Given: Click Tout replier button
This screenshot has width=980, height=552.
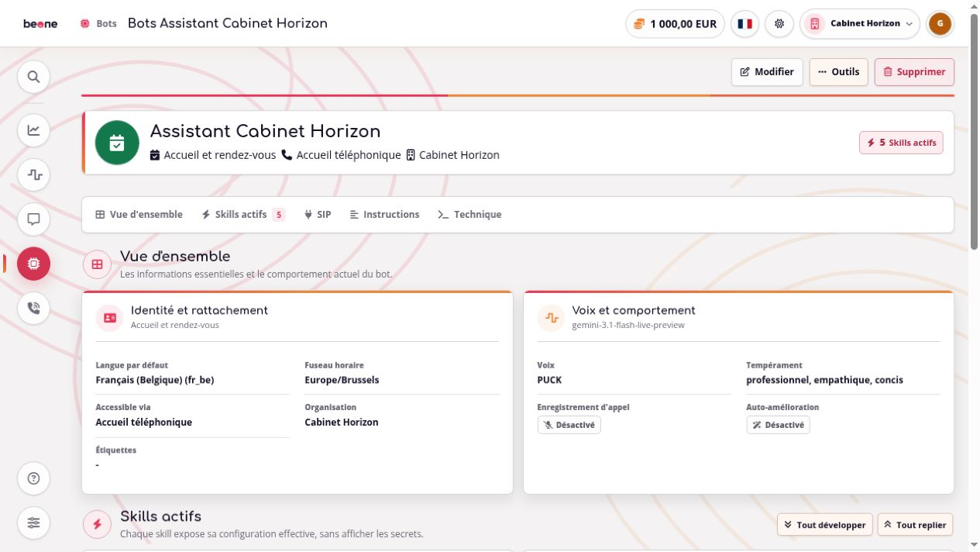Looking at the screenshot, I should (915, 525).
